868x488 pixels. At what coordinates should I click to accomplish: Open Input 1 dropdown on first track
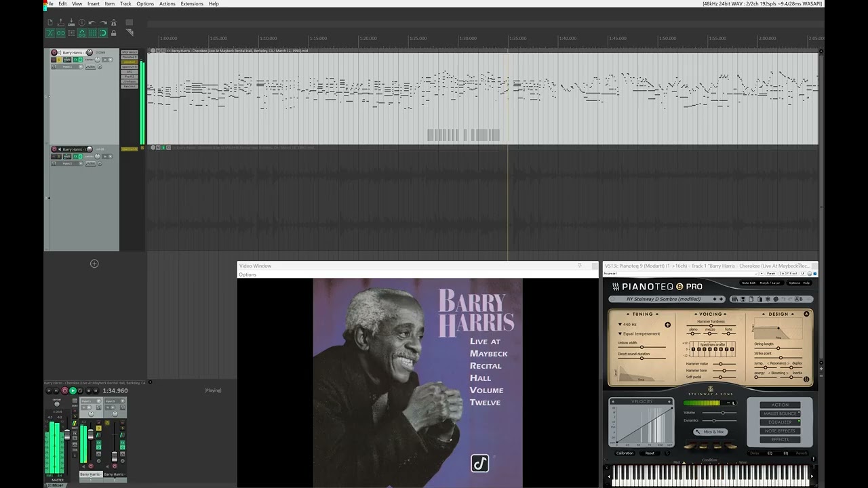point(66,66)
